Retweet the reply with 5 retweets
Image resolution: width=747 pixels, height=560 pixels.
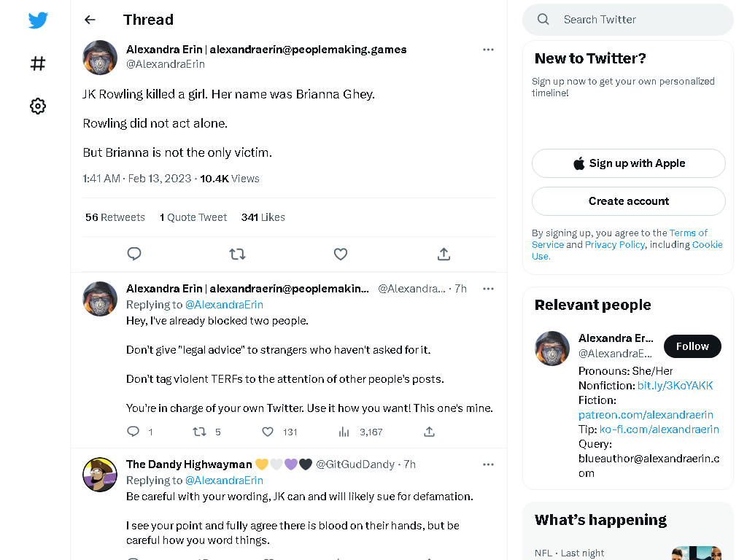pos(199,432)
